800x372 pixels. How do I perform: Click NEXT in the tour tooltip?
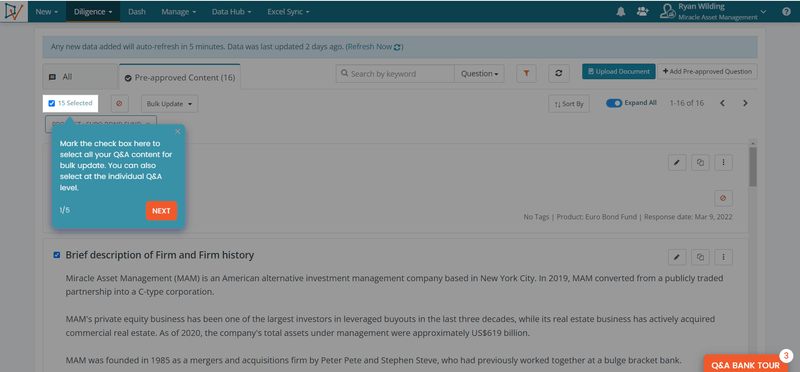click(161, 211)
